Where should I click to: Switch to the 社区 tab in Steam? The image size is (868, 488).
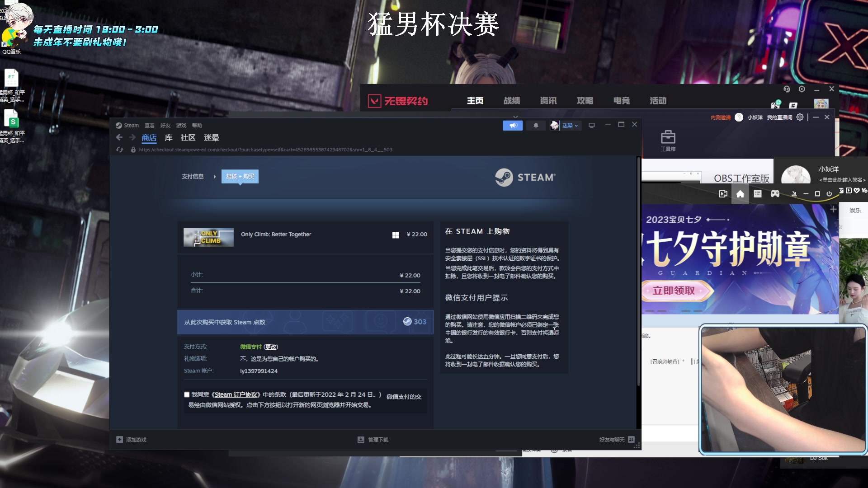click(x=188, y=137)
